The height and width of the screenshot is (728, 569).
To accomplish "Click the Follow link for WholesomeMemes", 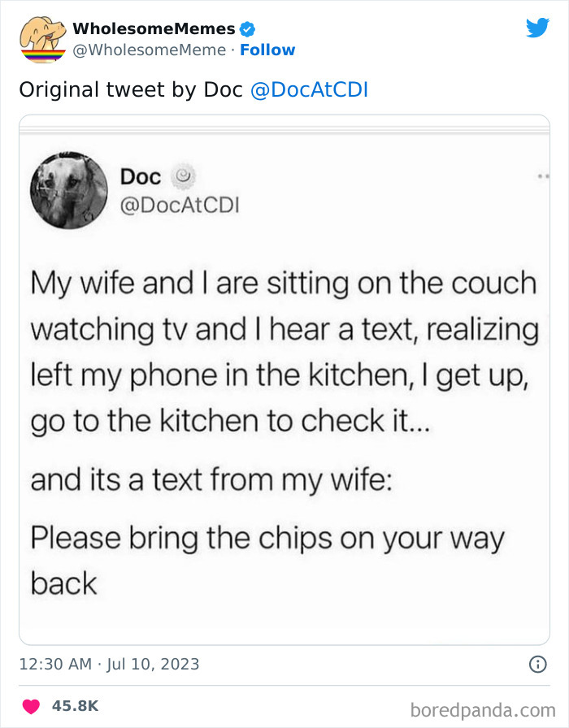I will point(268,50).
